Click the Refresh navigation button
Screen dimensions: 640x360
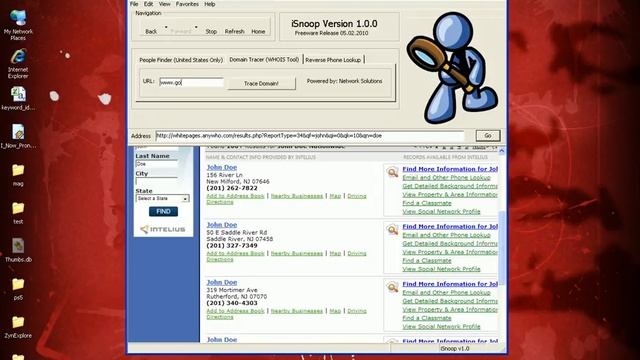click(x=234, y=31)
